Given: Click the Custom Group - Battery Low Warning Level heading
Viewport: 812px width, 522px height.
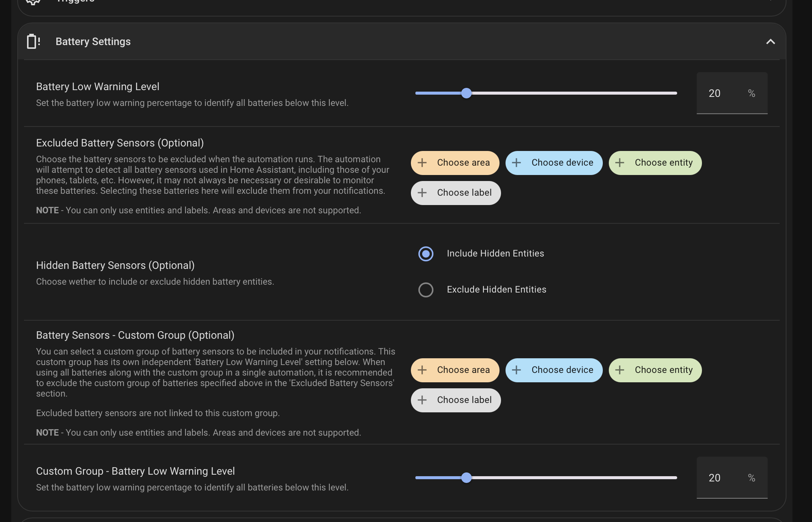Looking at the screenshot, I should 135,471.
